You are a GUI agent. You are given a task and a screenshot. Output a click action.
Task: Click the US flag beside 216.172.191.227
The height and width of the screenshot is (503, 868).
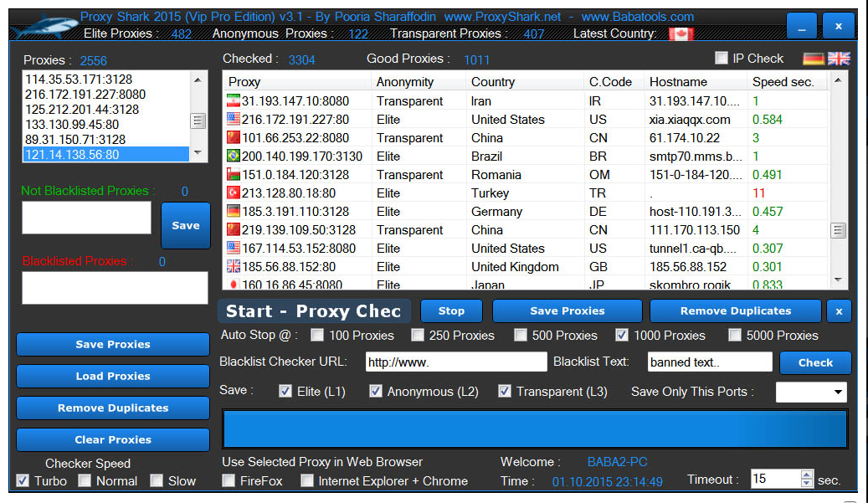tap(234, 119)
